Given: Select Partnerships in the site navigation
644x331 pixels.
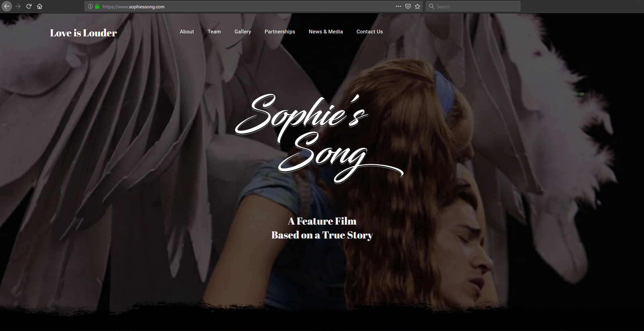Looking at the screenshot, I should [280, 32].
